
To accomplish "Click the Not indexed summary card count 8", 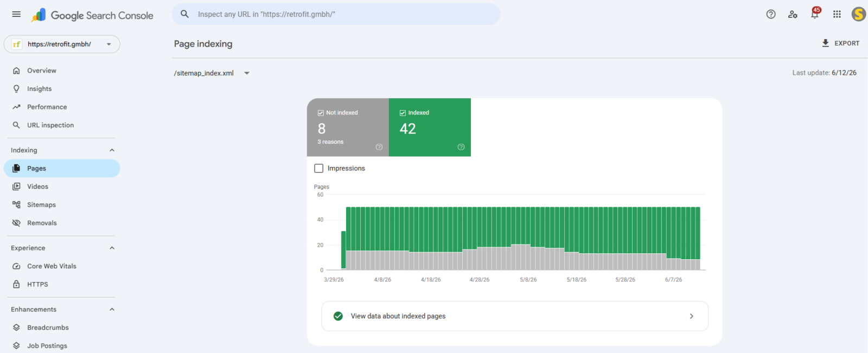I will pyautogui.click(x=322, y=129).
